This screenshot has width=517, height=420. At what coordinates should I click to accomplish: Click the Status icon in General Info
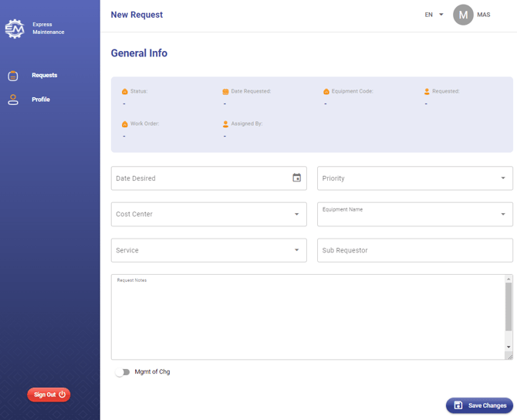point(125,92)
